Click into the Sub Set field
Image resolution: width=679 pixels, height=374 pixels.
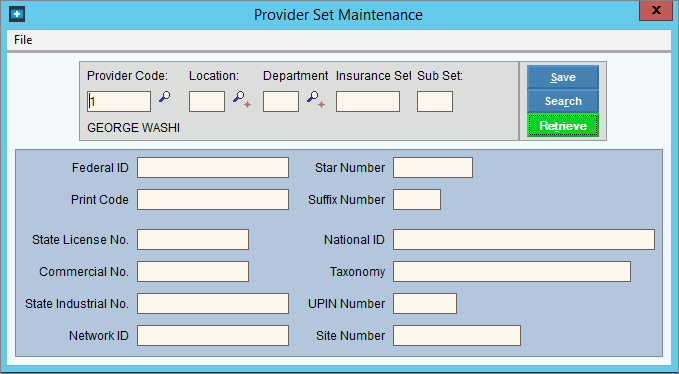pos(435,101)
